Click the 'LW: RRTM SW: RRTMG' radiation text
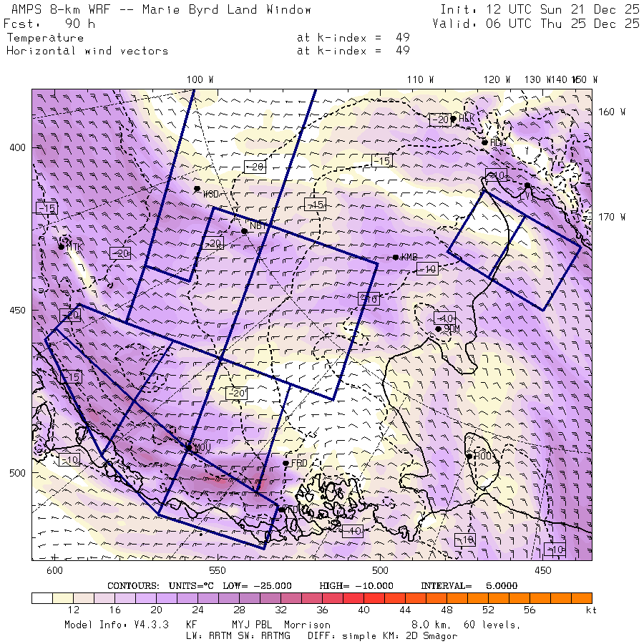Viewport: 644px width, 644px height. (238, 636)
